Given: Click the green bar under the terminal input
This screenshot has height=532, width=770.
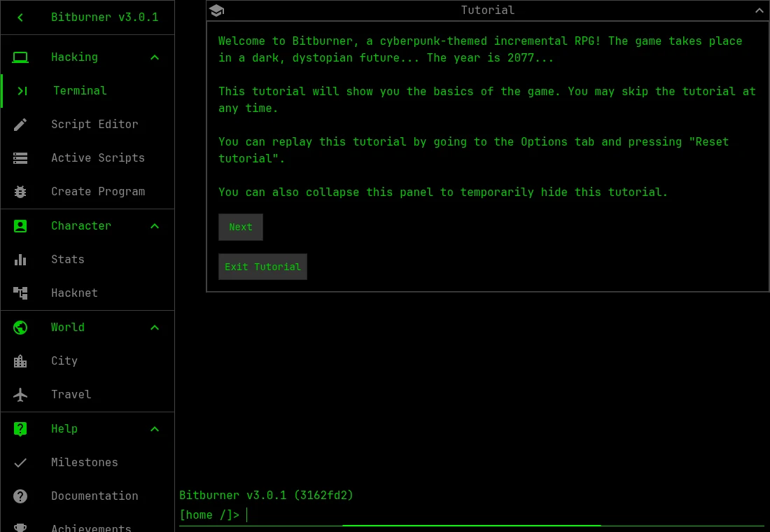Looking at the screenshot, I should pyautogui.click(x=471, y=526).
